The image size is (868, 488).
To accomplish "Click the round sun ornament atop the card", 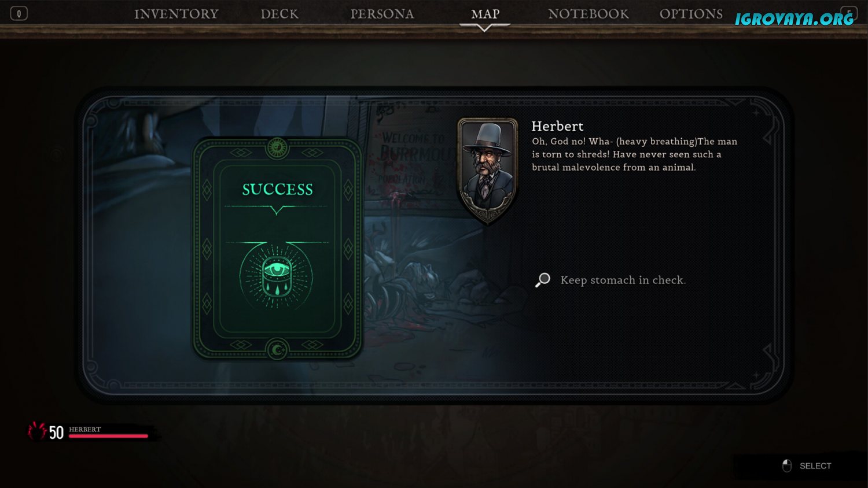I will click(277, 148).
